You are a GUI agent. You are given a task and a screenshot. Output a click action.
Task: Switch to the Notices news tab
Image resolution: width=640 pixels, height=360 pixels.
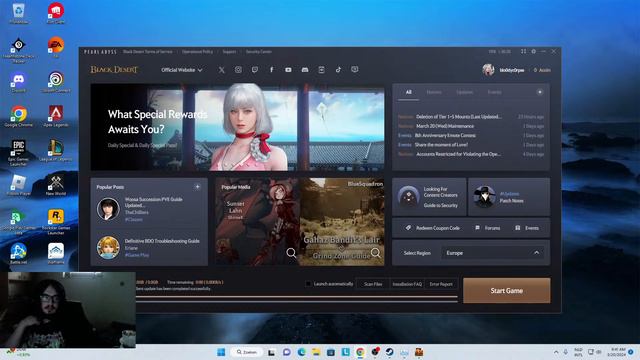pos(434,92)
